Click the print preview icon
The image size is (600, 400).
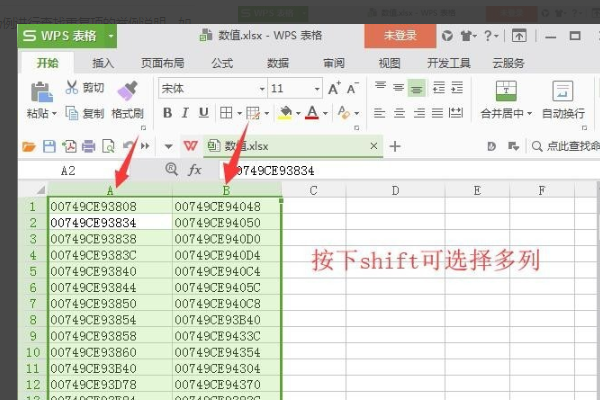click(x=108, y=146)
